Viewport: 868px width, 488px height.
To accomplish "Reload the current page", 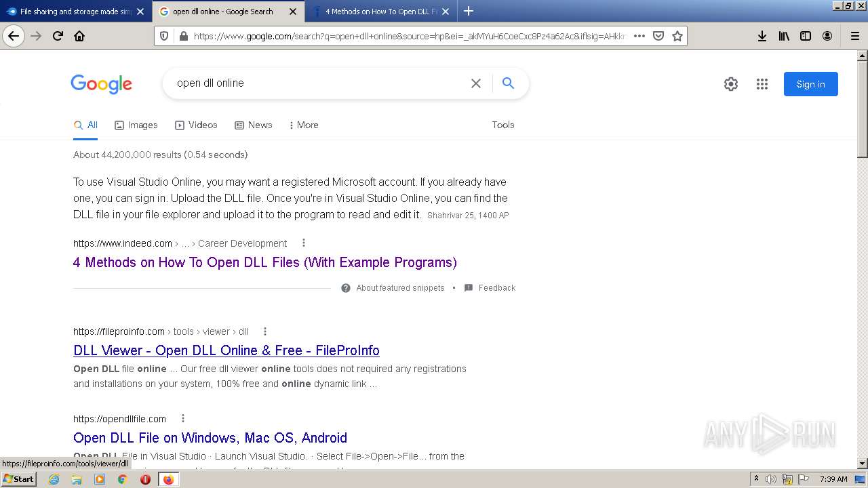I will point(58,36).
